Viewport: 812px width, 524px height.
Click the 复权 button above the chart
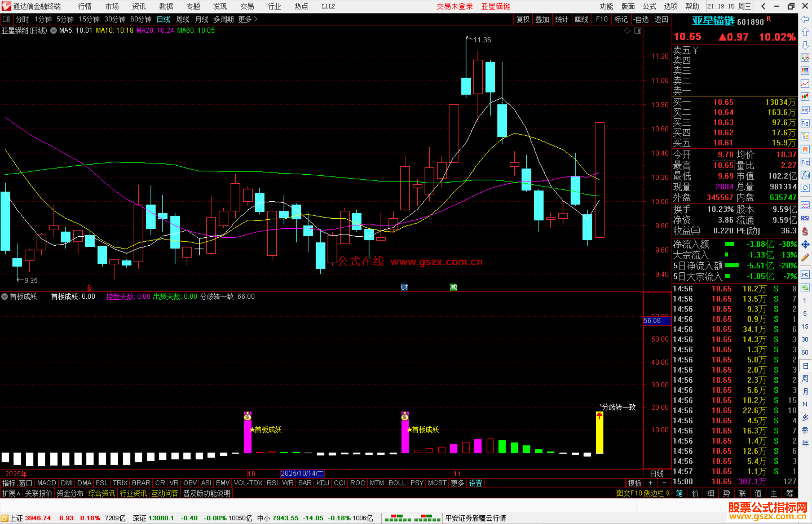[x=523, y=19]
